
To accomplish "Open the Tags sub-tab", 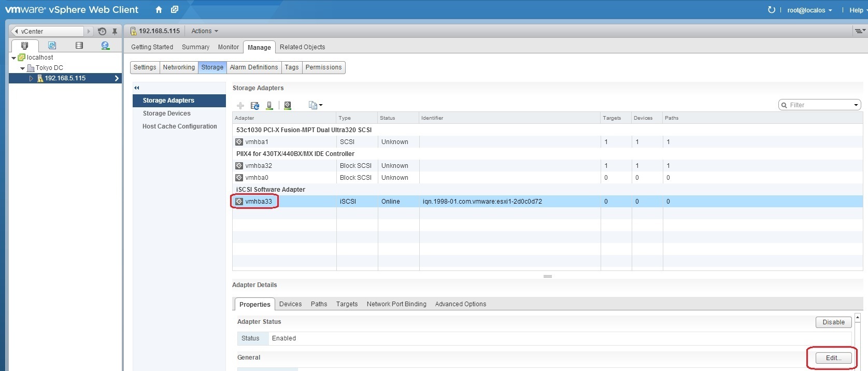I will pos(292,67).
